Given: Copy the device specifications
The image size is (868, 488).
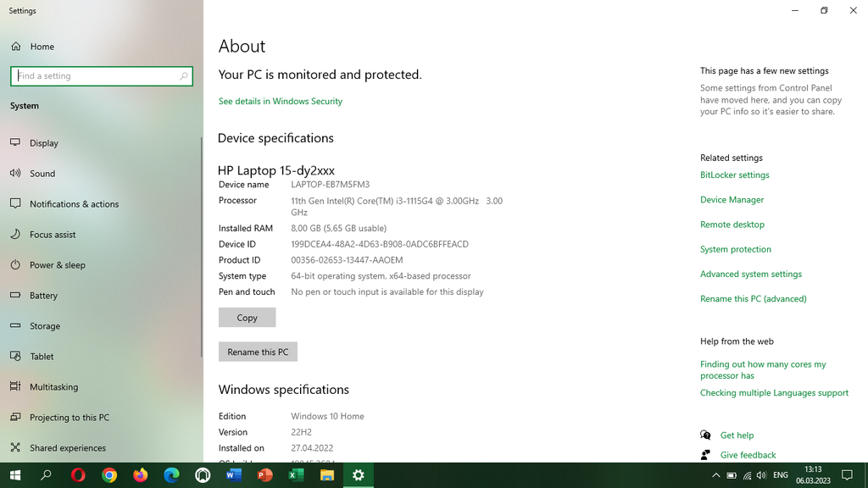Looking at the screenshot, I should [x=247, y=318].
